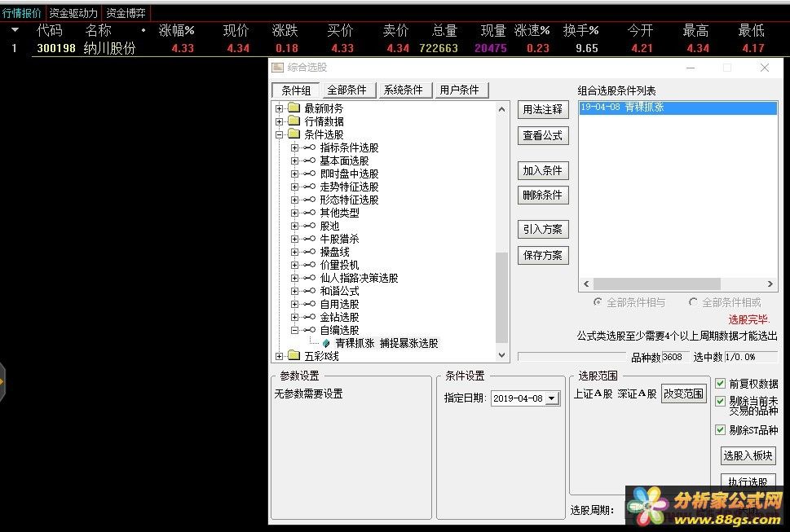This screenshot has width=790, height=532.
Task: Open the 资金驱动力 top tab
Action: [73, 13]
